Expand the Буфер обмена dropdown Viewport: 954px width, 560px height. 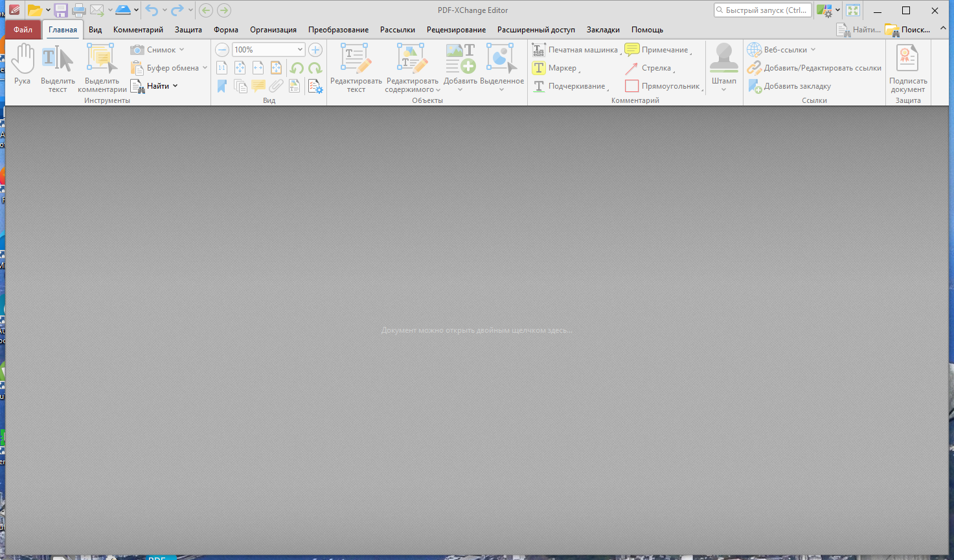tap(205, 68)
